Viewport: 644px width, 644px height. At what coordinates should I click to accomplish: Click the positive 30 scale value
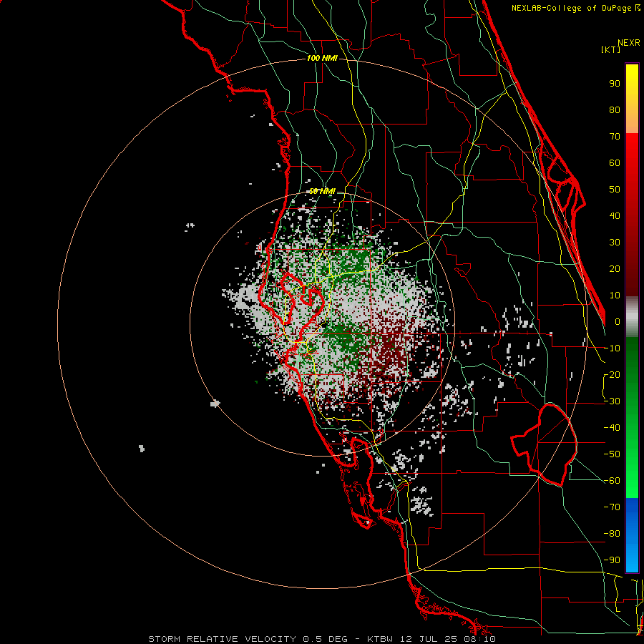[615, 243]
